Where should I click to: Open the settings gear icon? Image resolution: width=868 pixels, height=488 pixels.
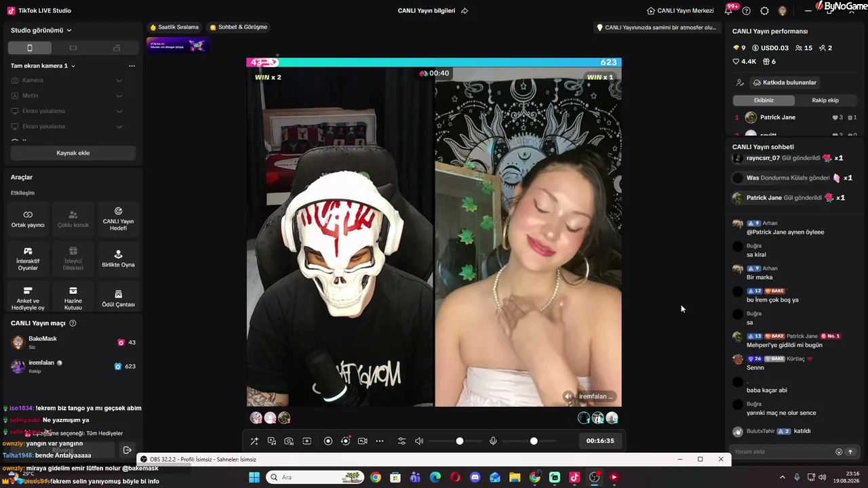point(764,11)
